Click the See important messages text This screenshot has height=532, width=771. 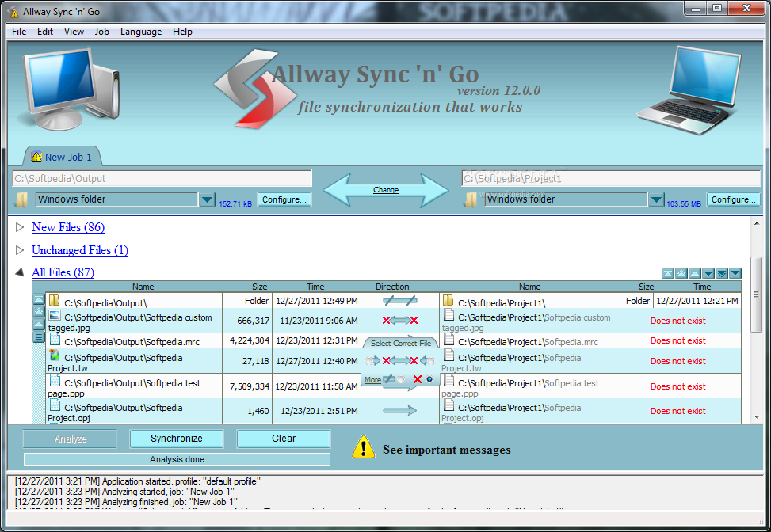click(446, 450)
